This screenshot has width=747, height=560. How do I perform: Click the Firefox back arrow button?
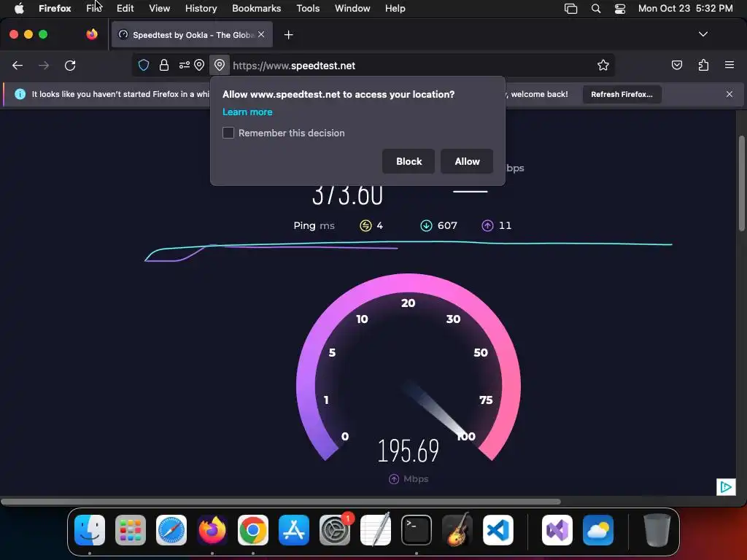(x=18, y=66)
